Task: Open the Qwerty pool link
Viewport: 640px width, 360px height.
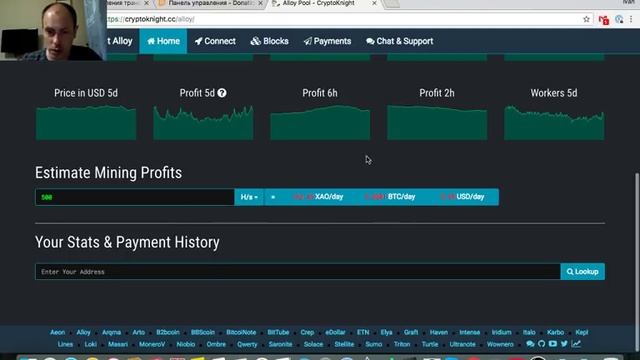Action: [247, 344]
